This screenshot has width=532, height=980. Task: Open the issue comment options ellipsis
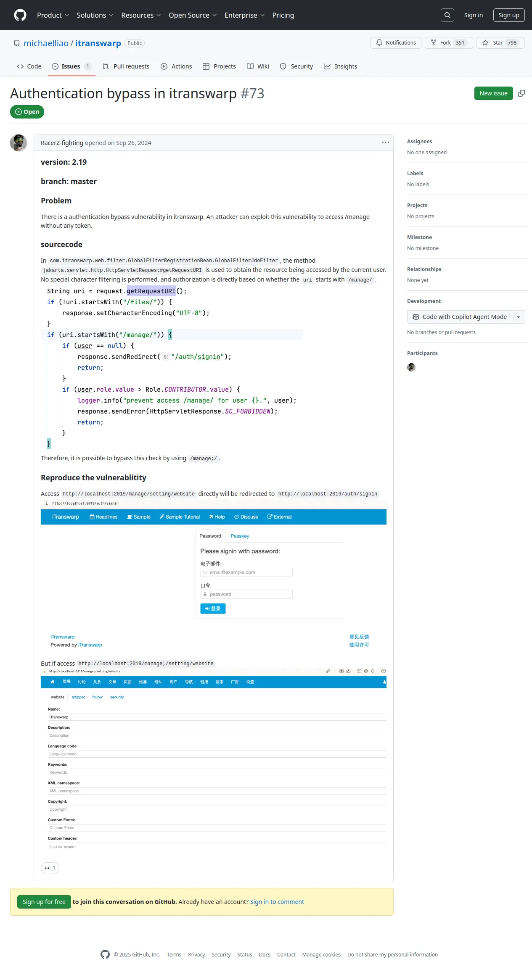pos(385,142)
